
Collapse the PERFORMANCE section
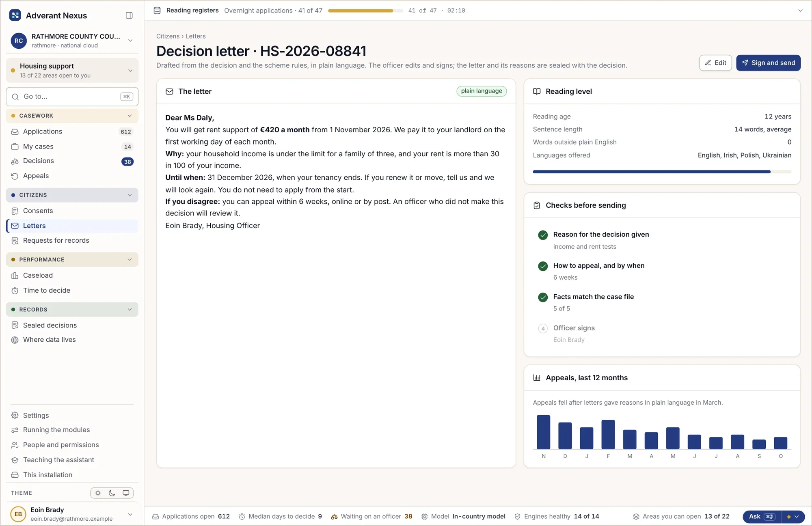72,260
